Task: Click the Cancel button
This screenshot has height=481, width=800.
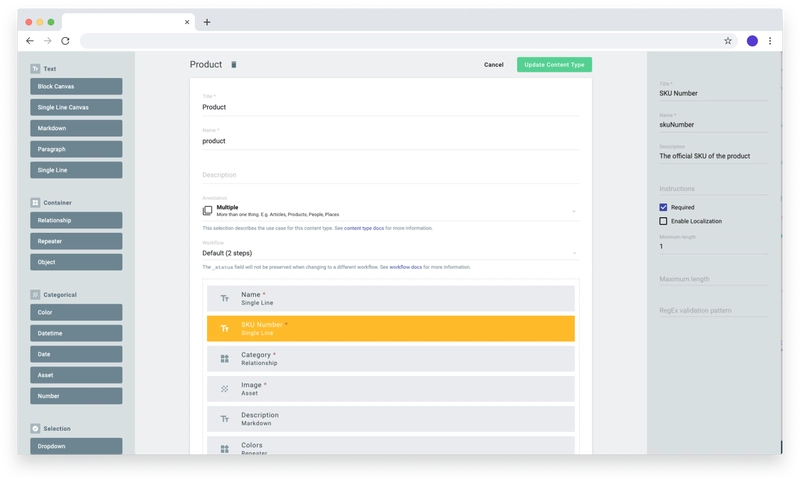Action: pyautogui.click(x=493, y=65)
